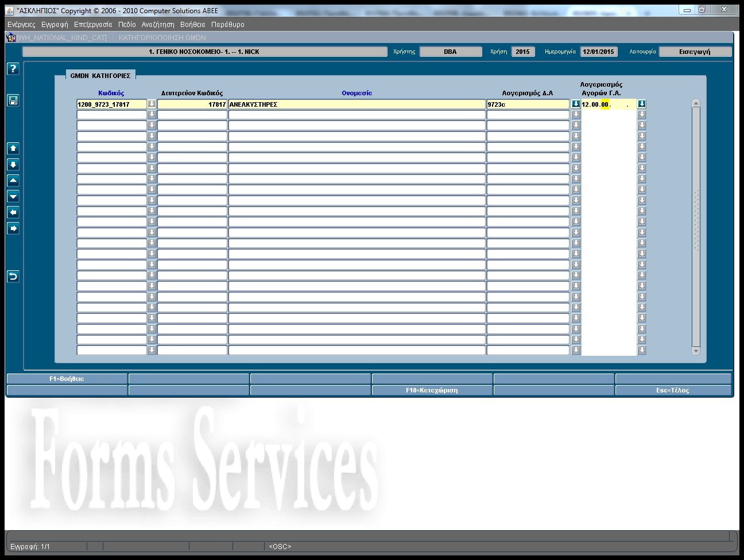The width and height of the screenshot is (744, 560).
Task: Focus the Δευτερεύον Κωδικός field with 17817
Action: coord(192,104)
